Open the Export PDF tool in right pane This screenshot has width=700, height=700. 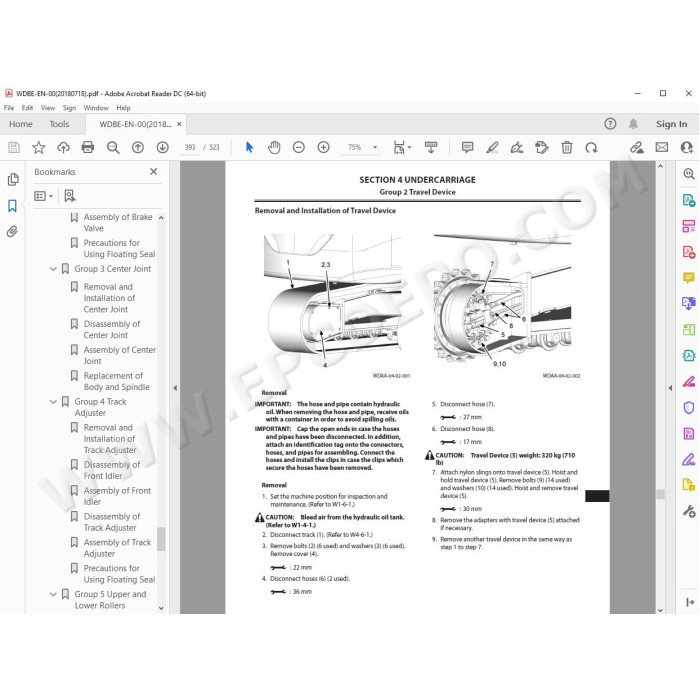click(x=689, y=200)
